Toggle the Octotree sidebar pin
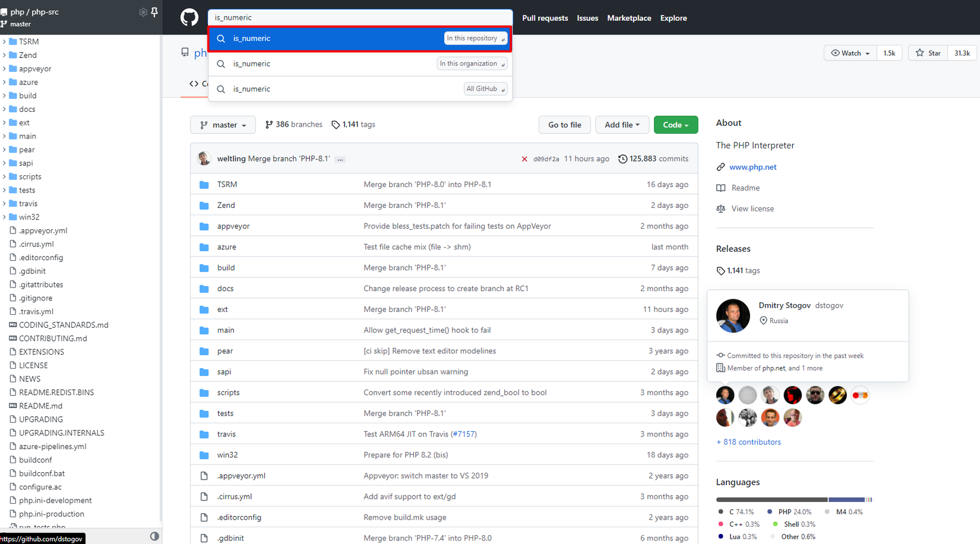980x544 pixels. click(154, 12)
